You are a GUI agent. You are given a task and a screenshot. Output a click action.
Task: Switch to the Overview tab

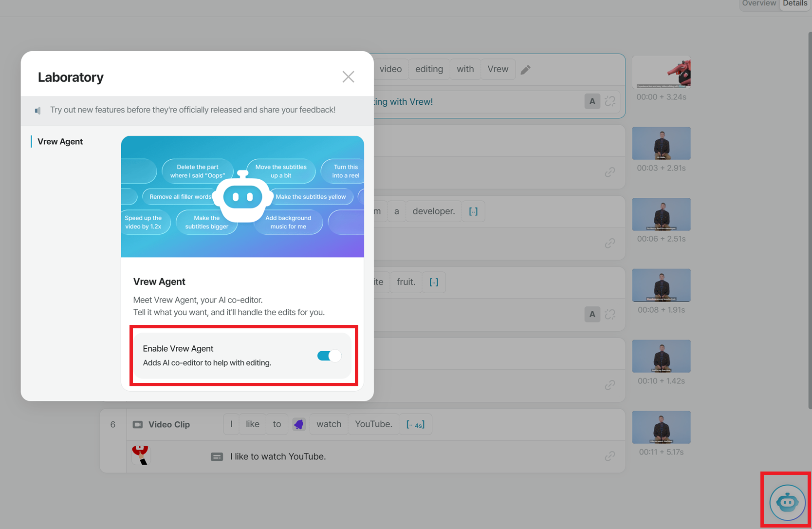click(759, 3)
